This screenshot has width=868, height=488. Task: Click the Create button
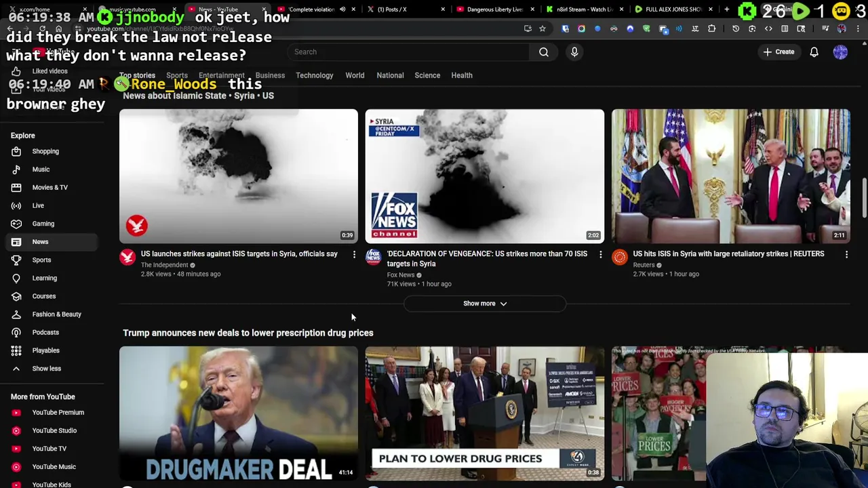tap(778, 52)
